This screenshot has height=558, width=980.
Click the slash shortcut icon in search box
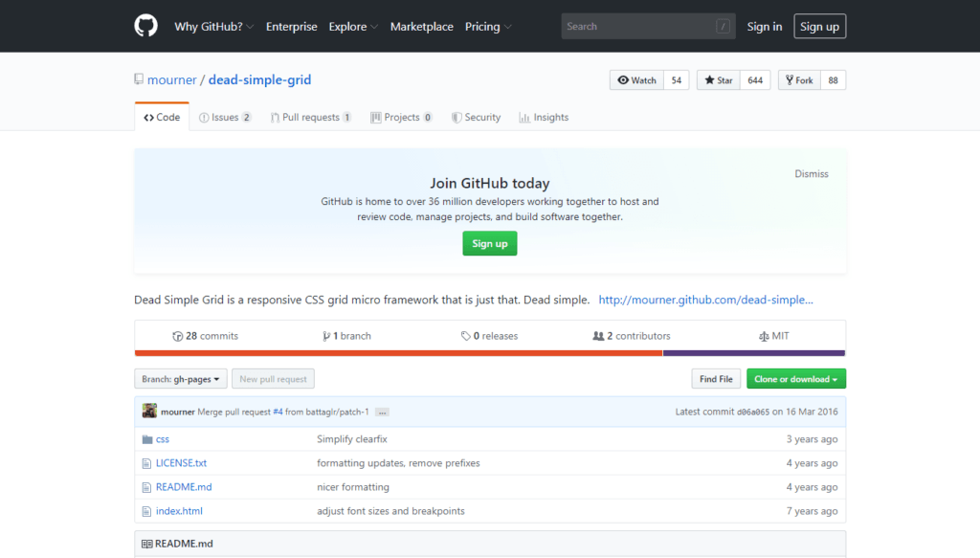pyautogui.click(x=723, y=26)
